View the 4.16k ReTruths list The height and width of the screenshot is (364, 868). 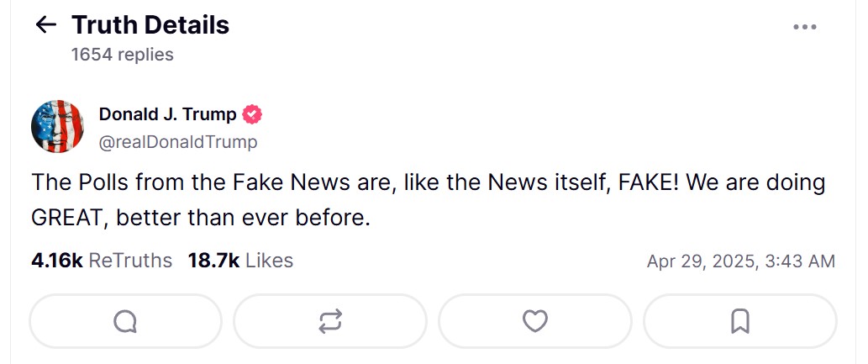[101, 261]
